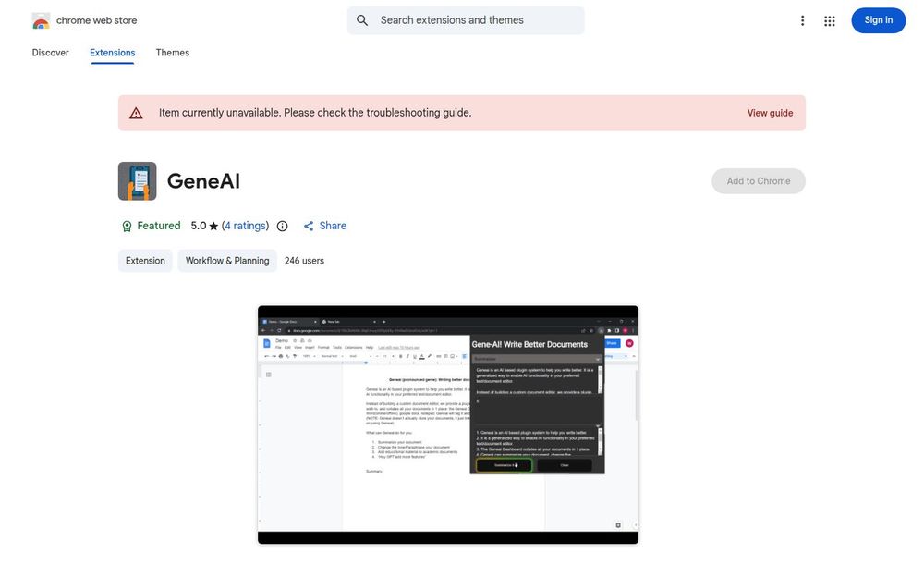This screenshot has width=924, height=578.
Task: Click the Item currently unavailable message
Action: (x=315, y=113)
